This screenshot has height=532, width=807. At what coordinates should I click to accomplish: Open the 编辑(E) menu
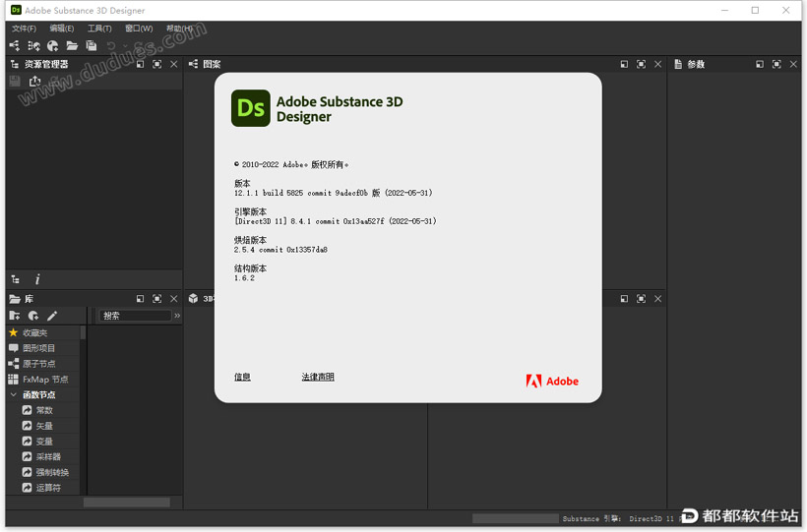coord(62,29)
